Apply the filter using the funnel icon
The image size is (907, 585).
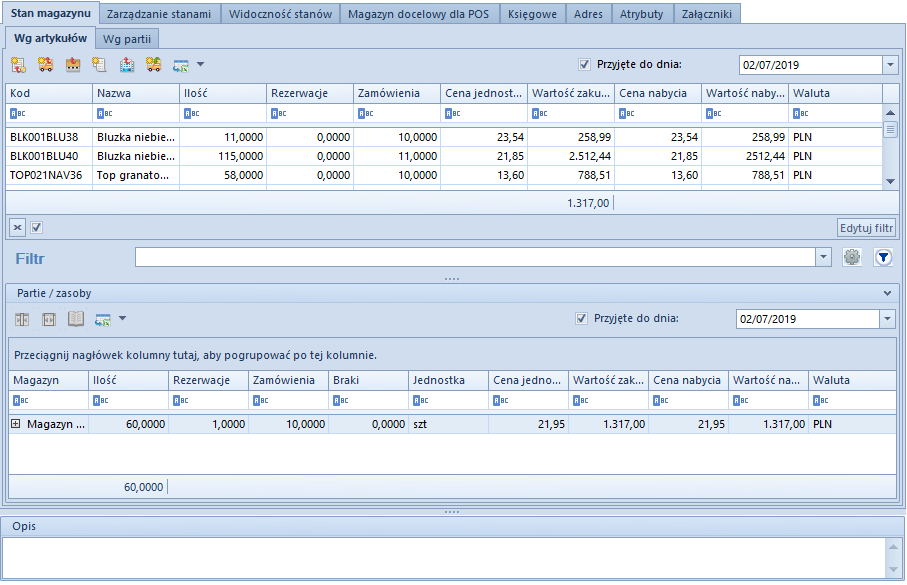(x=883, y=257)
